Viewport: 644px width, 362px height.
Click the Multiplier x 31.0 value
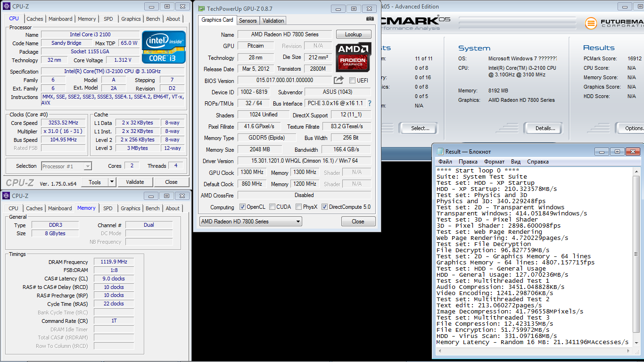63,132
